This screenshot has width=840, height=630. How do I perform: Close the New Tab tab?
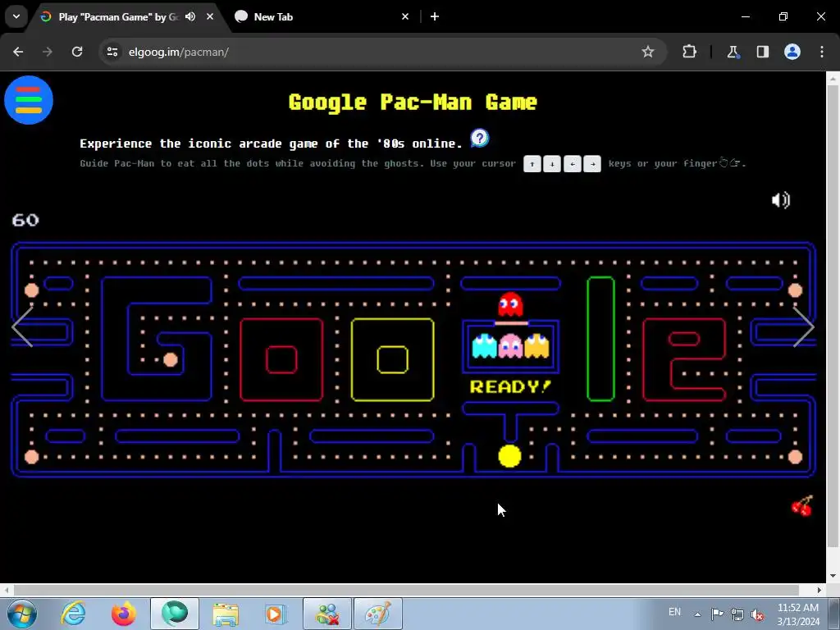click(x=405, y=16)
